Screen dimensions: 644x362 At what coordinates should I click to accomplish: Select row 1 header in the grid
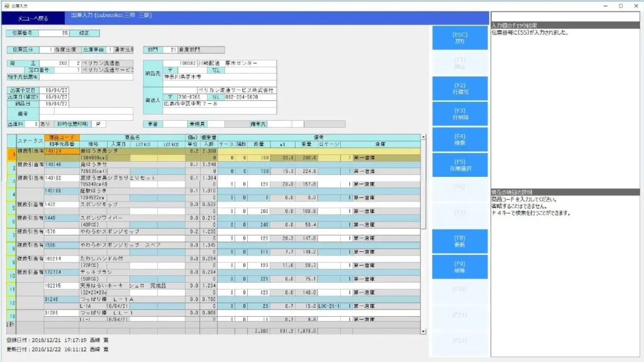coord(11,154)
